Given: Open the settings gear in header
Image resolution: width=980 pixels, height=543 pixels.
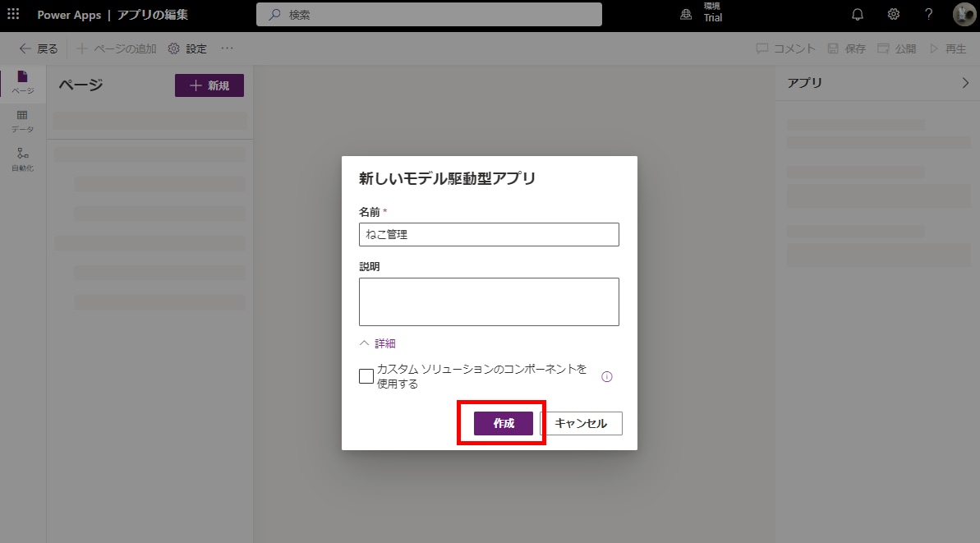Looking at the screenshot, I should 893,14.
